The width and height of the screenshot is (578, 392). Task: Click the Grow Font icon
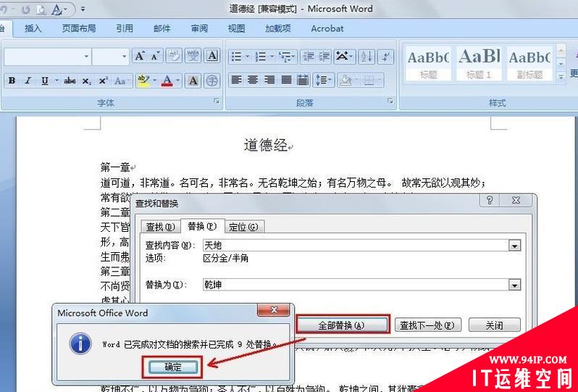[x=139, y=56]
